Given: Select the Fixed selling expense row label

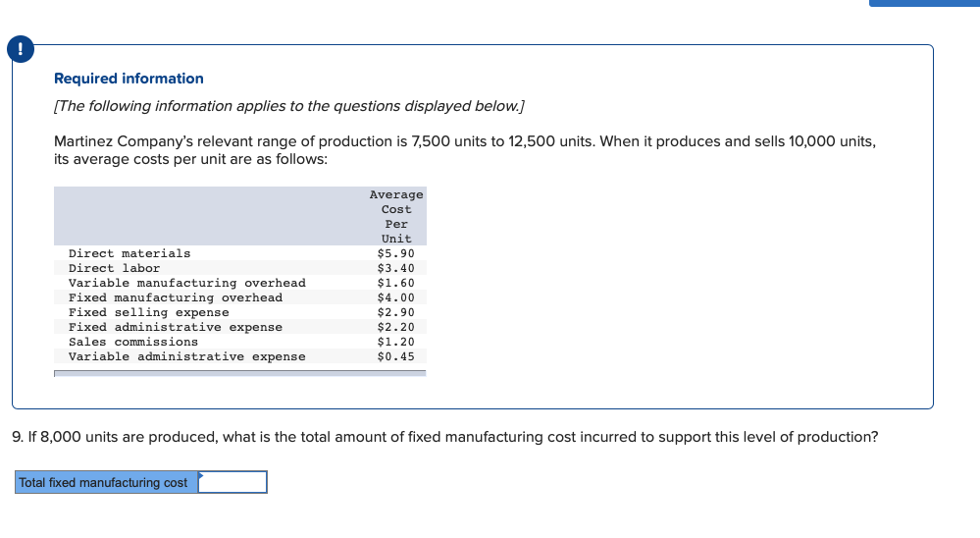Looking at the screenshot, I should 148,312.
